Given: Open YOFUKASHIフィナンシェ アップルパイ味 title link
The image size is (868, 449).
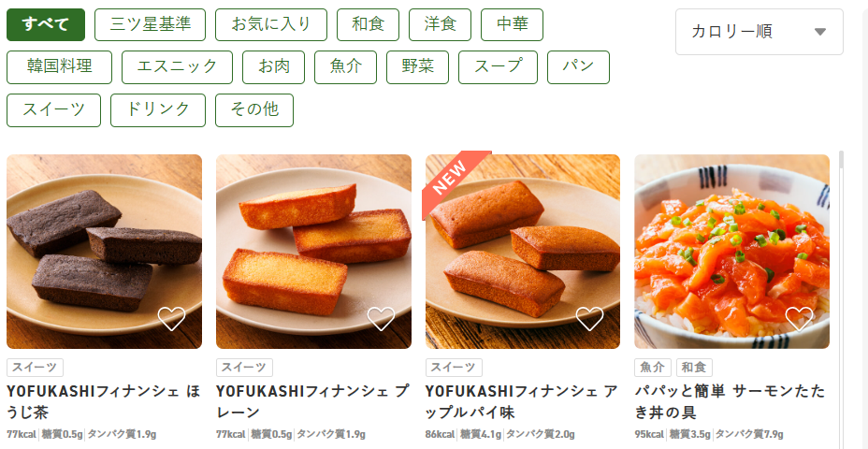Looking at the screenshot, I should pos(522,402).
